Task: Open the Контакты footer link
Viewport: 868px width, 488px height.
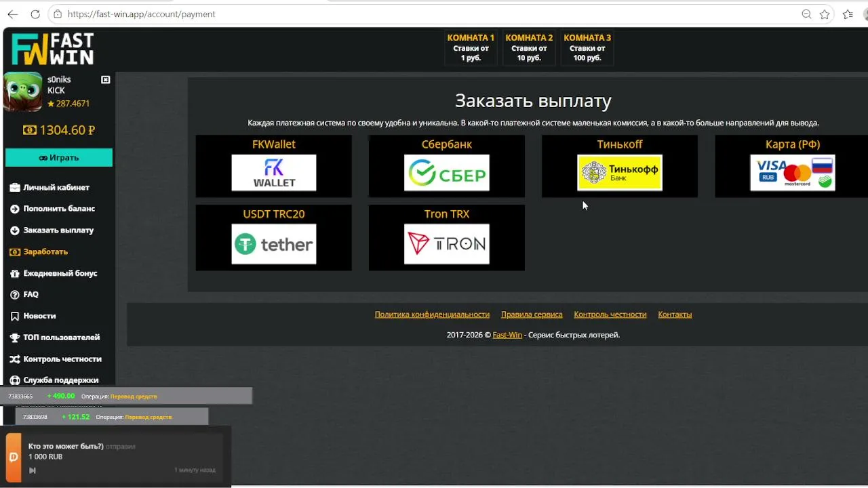Action: point(675,314)
